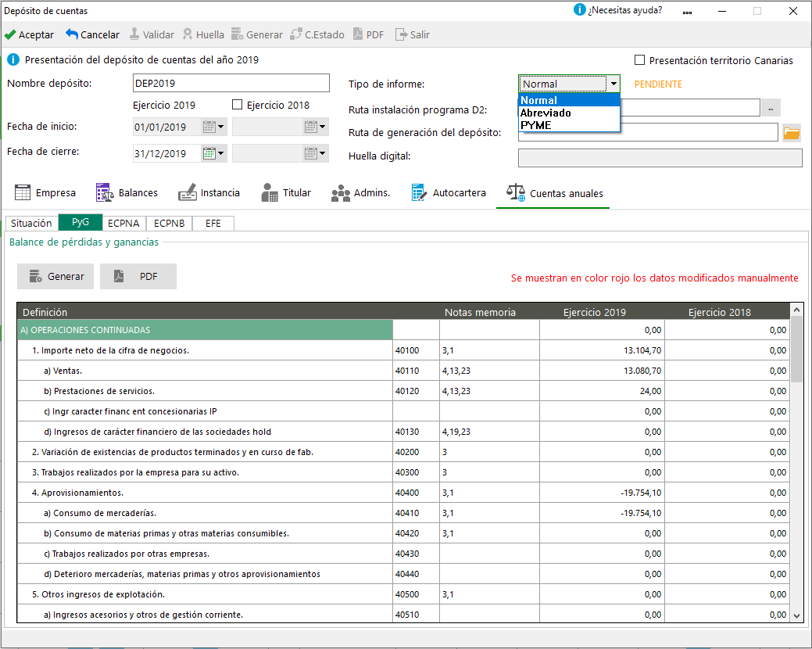The height and width of the screenshot is (649, 812).
Task: Click the table scrollbar down arrow
Action: [x=796, y=615]
